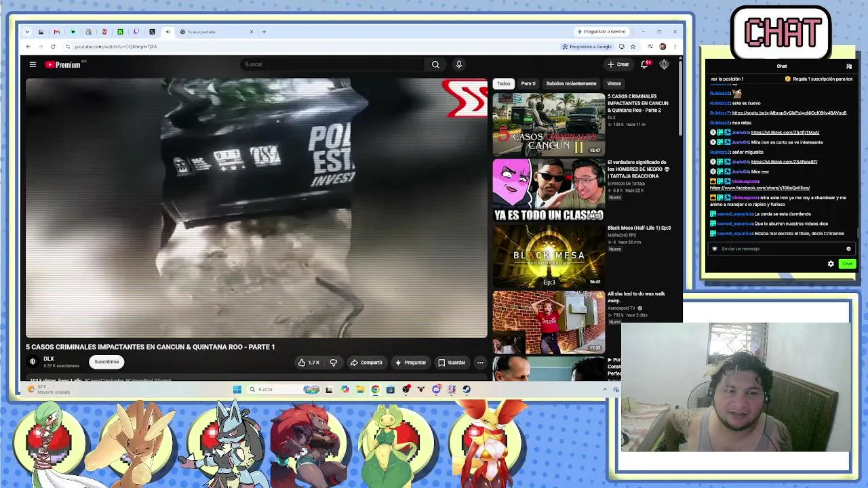Switch to the audio-playing browser tab
The width and height of the screenshot is (868, 488).
[167, 32]
